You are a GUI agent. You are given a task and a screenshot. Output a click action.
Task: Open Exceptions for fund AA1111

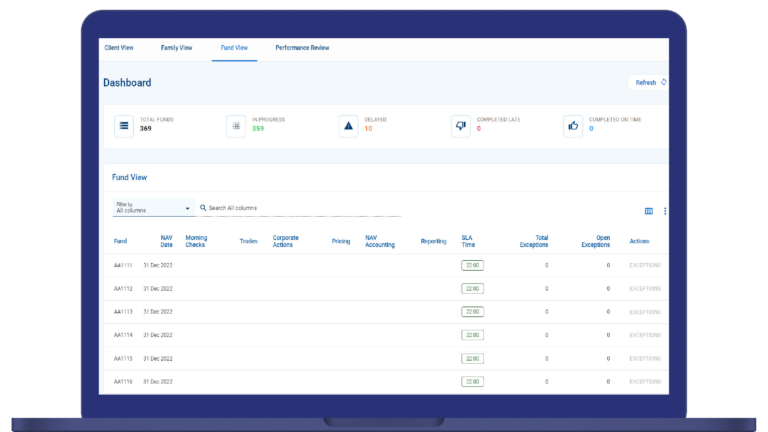[645, 265]
